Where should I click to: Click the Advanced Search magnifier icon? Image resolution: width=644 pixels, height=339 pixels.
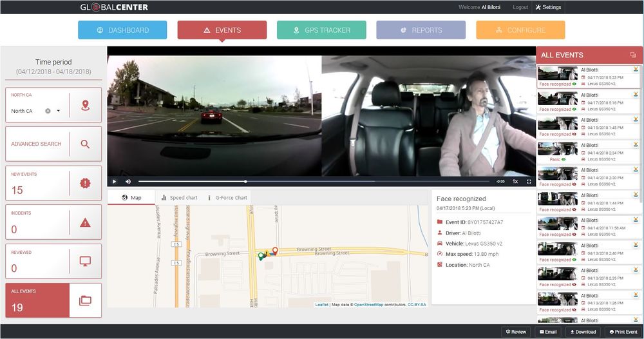pyautogui.click(x=85, y=144)
